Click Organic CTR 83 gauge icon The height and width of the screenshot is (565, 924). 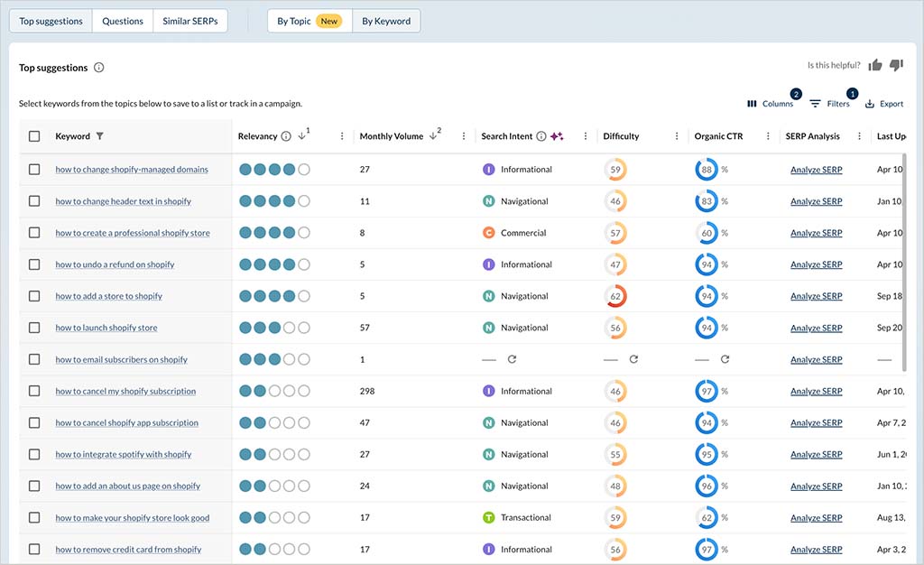click(x=707, y=201)
